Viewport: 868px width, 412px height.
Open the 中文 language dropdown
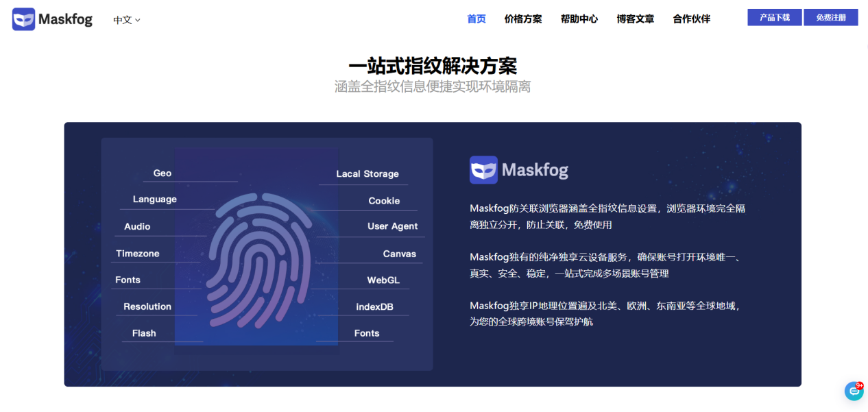click(127, 20)
